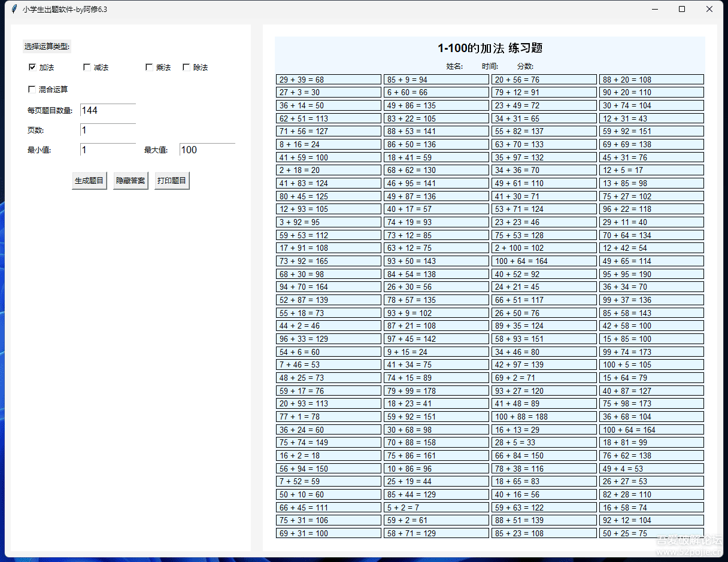Enable the 减法 subtraction checkbox
Screen dimensions: 728x562
click(87, 68)
